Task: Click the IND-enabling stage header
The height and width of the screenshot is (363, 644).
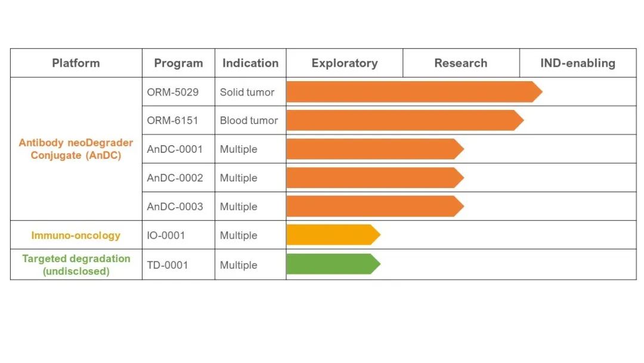Action: (578, 63)
